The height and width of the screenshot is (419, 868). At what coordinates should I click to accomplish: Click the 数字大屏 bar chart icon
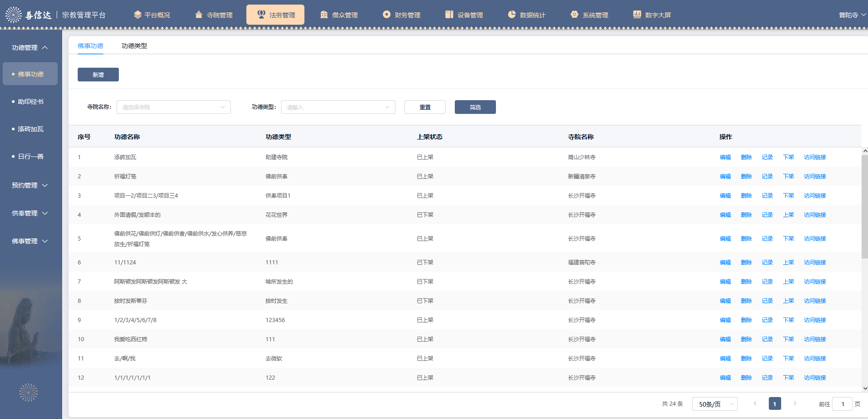point(637,15)
